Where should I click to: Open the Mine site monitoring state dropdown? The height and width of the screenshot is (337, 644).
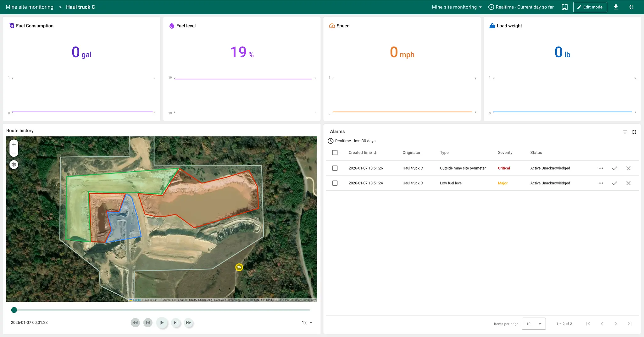[457, 7]
